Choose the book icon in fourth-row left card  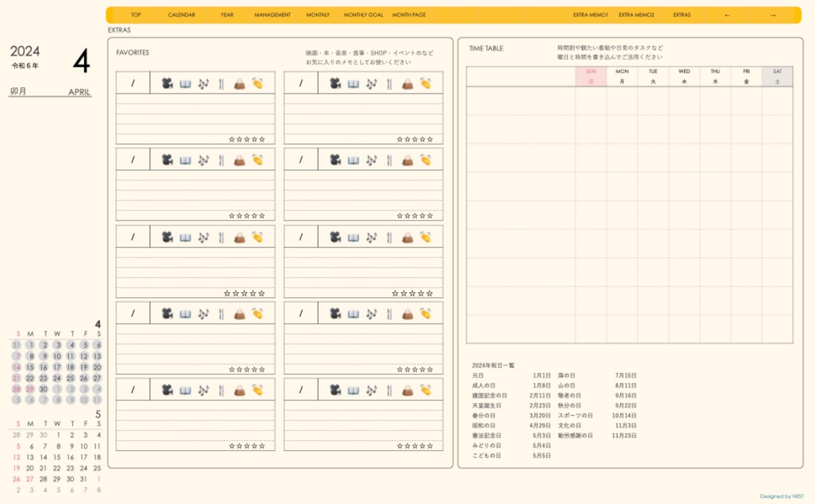point(185,314)
